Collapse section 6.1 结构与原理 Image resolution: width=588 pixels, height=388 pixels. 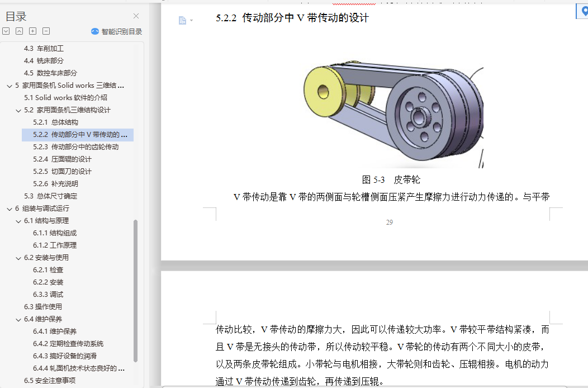18,221
